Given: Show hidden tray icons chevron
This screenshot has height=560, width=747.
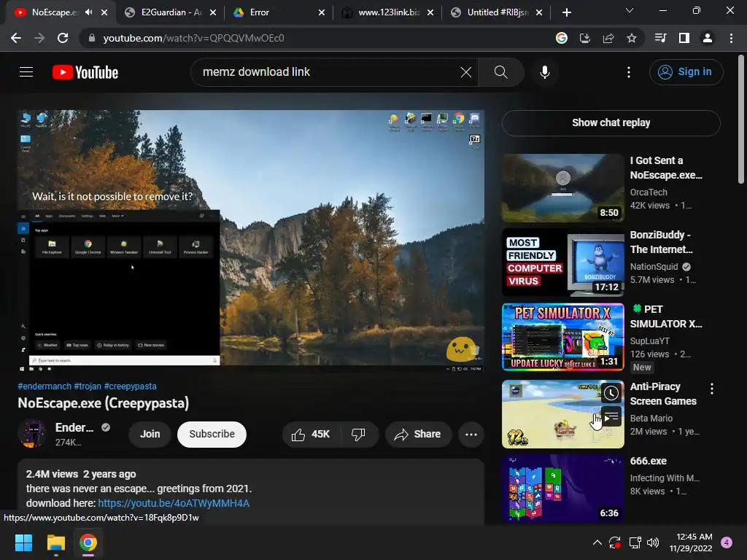Looking at the screenshot, I should click(x=597, y=542).
